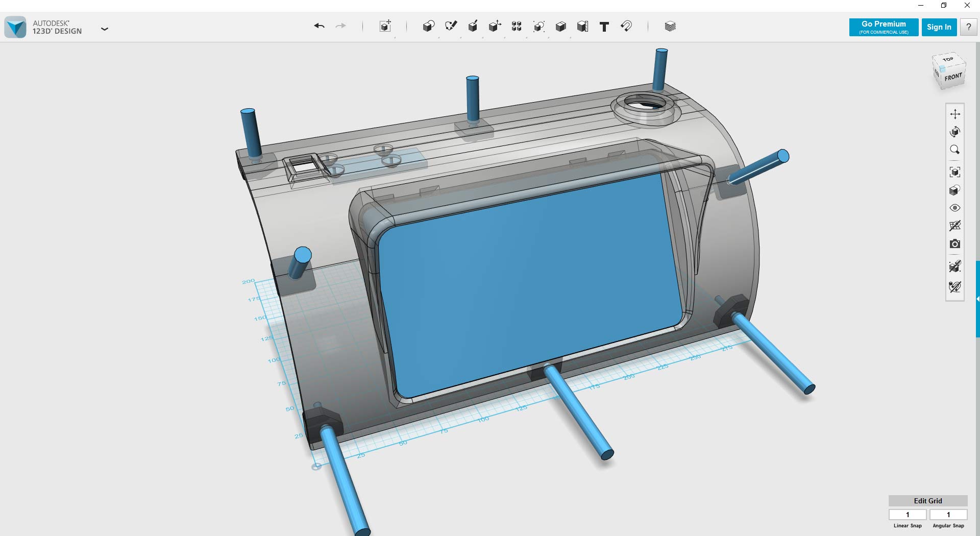
Task: Take a screenshot with the camera icon
Action: click(x=956, y=244)
